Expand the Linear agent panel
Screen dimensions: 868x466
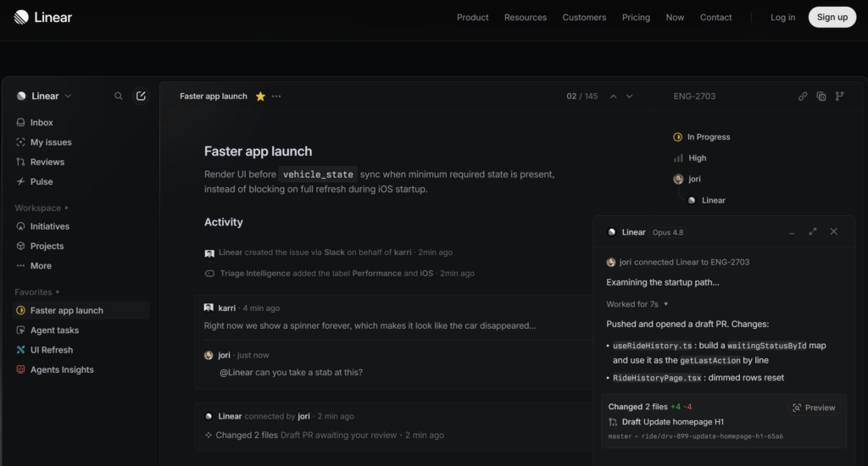(813, 232)
